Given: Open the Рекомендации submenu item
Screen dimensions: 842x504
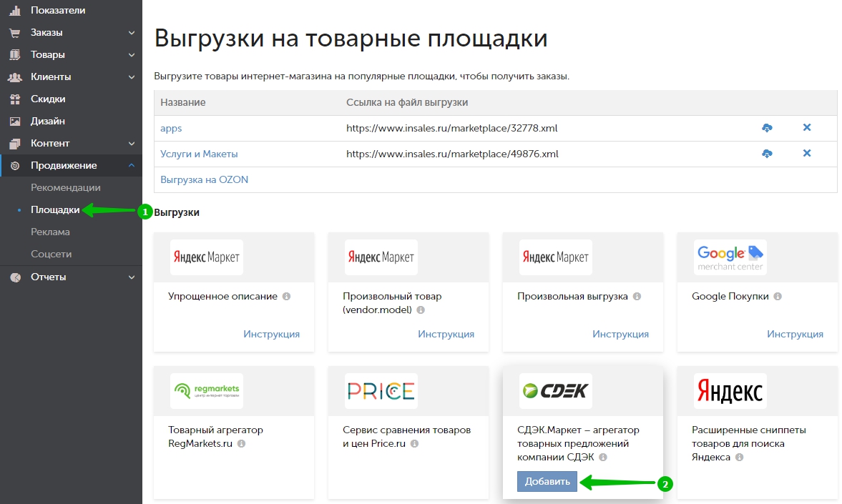Looking at the screenshot, I should (66, 188).
